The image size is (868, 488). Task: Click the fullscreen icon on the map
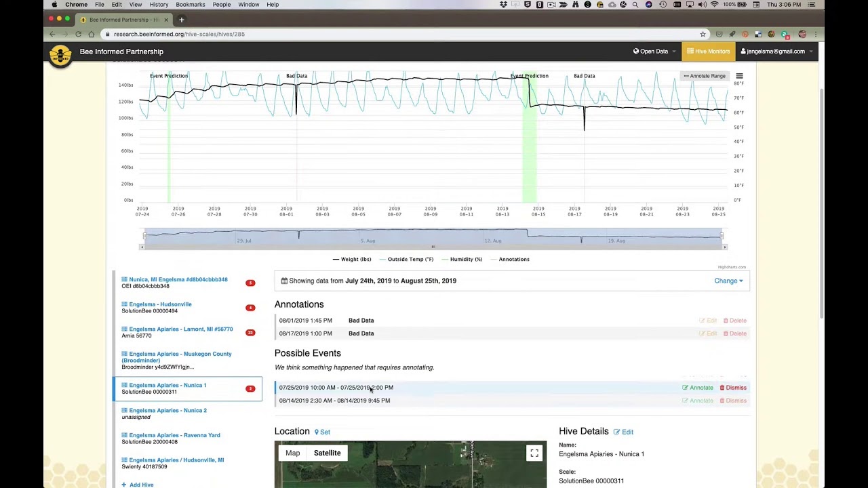[x=534, y=453]
